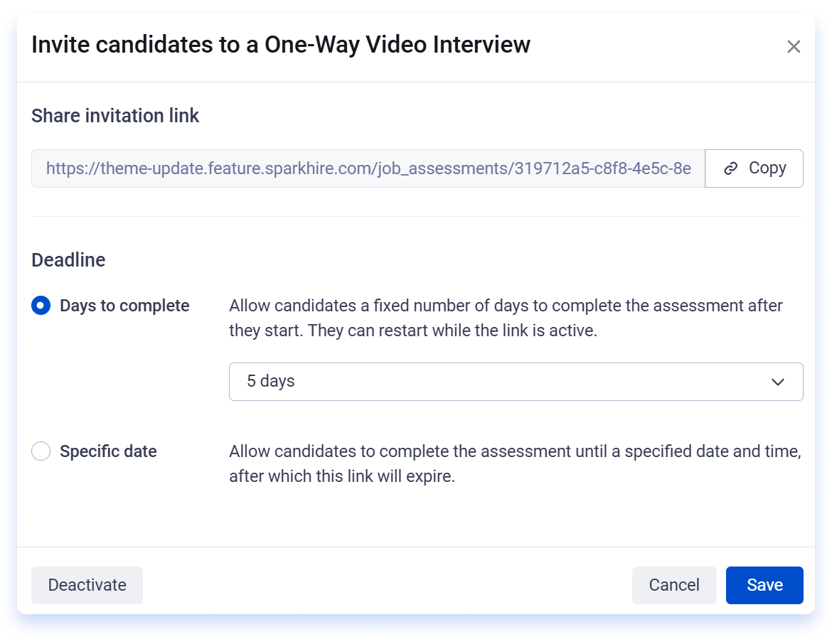
Task: Click the 5 days selected value text
Action: (x=271, y=381)
